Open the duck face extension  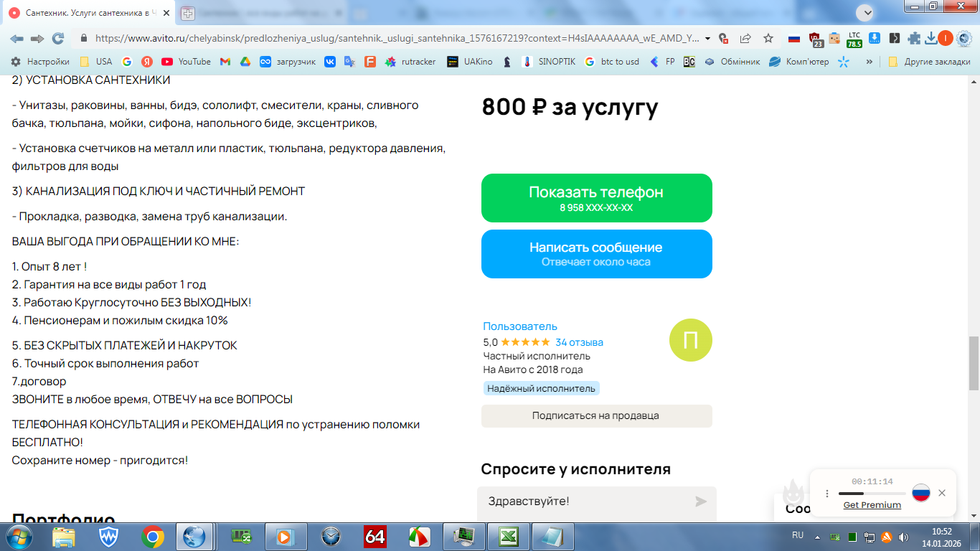pos(834,39)
